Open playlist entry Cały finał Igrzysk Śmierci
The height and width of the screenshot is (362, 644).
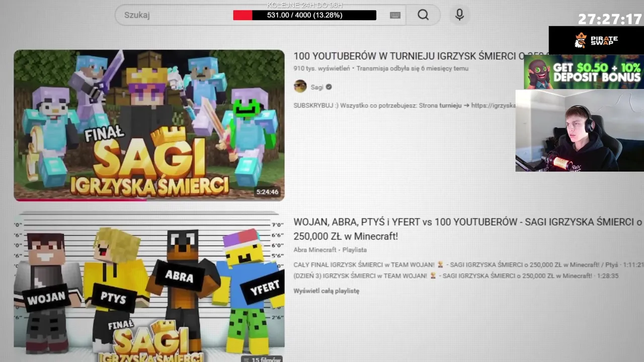[468, 264]
